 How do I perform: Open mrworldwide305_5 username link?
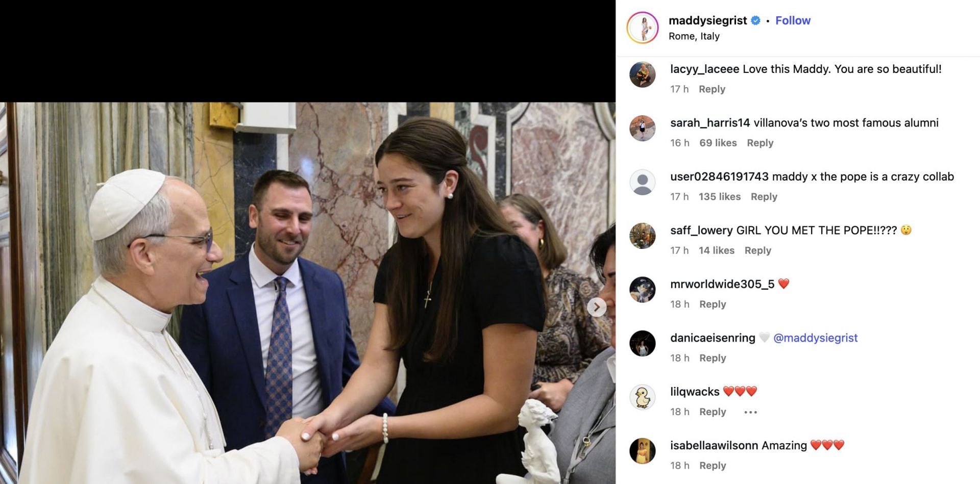pos(722,284)
